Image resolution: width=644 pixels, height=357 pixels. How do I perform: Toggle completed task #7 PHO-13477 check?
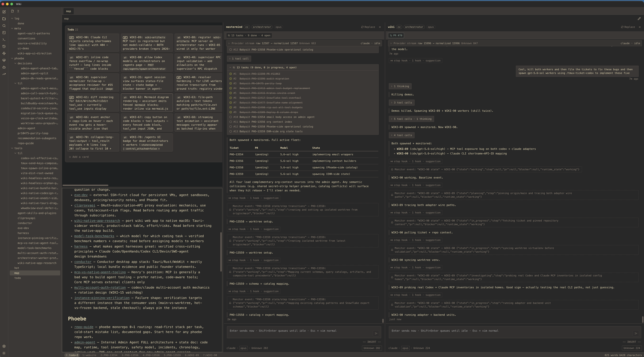231,103
